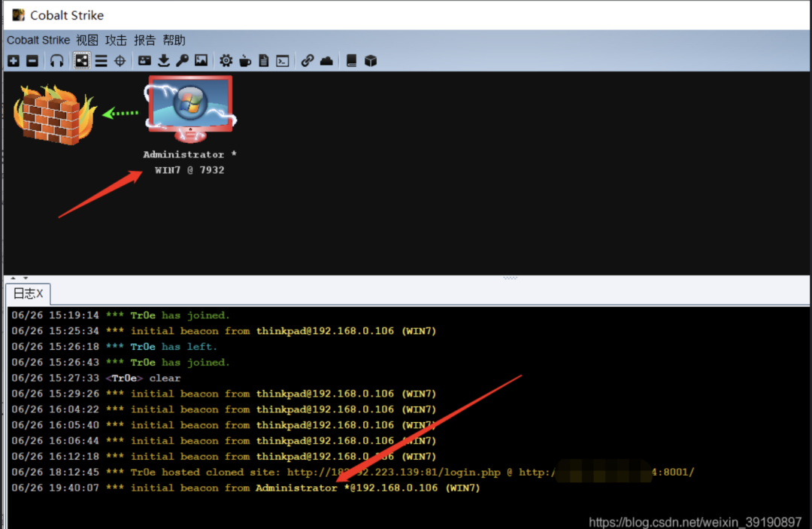Click the 15:27:33 "clear" chat log line

95,379
